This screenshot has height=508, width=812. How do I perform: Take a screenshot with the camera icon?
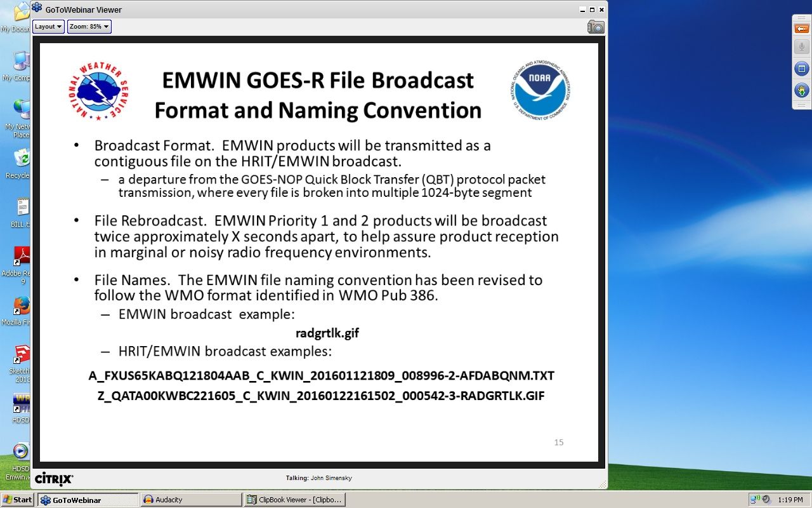pyautogui.click(x=596, y=27)
